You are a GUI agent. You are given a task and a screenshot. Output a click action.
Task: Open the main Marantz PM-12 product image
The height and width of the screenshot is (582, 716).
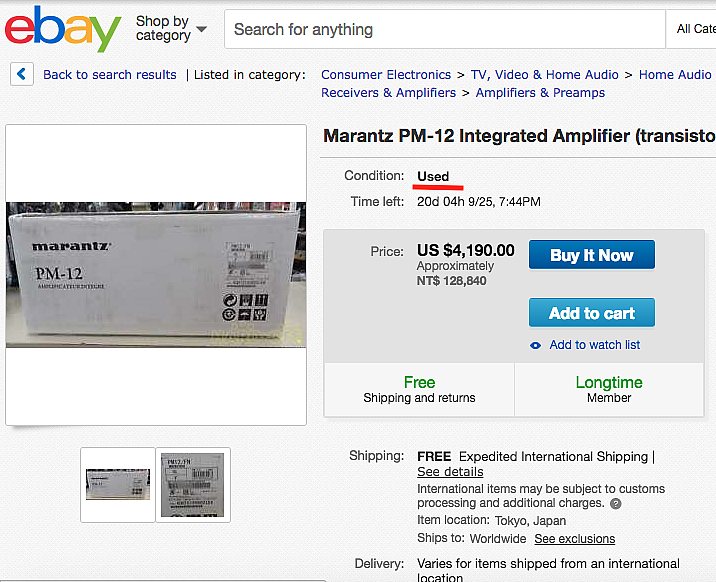coord(156,275)
